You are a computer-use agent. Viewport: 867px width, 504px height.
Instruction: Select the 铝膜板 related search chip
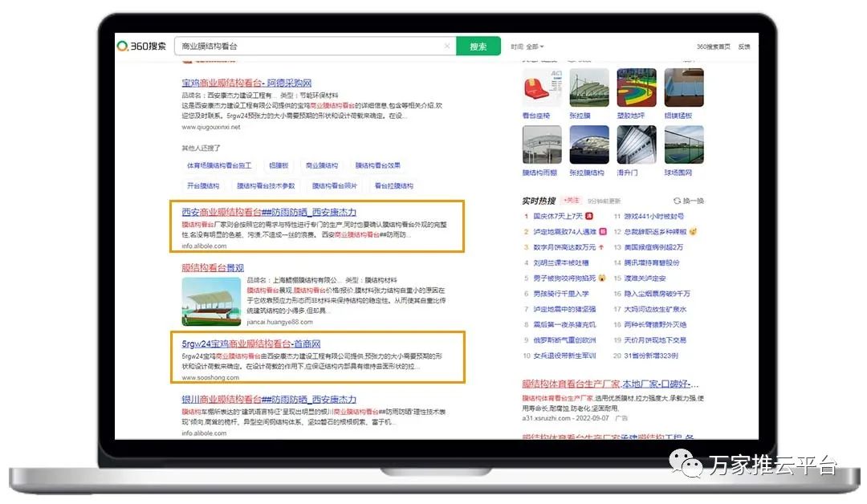tap(279, 165)
